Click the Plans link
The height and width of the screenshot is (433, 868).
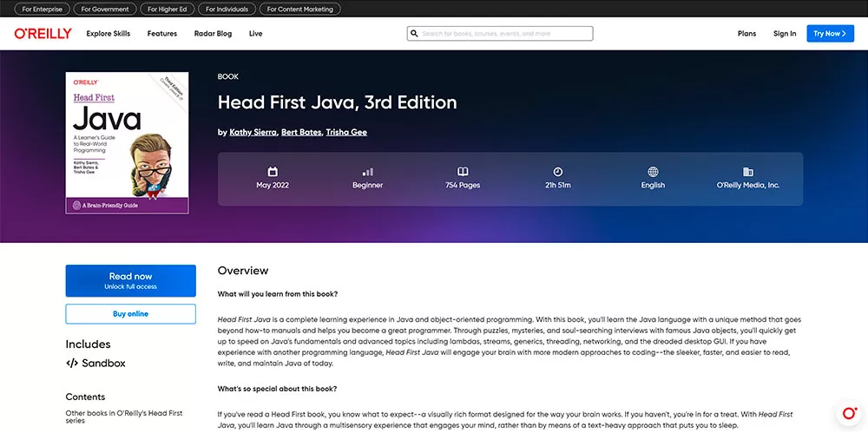pos(746,34)
